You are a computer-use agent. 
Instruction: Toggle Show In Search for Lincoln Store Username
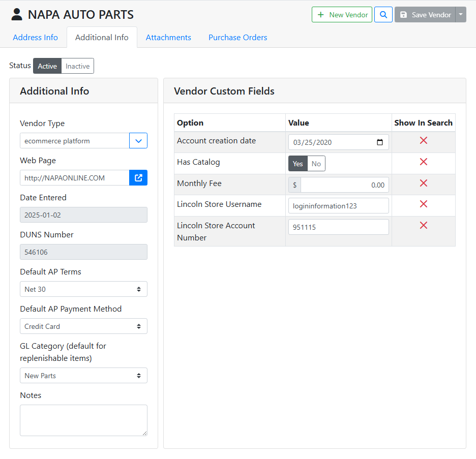click(x=423, y=204)
